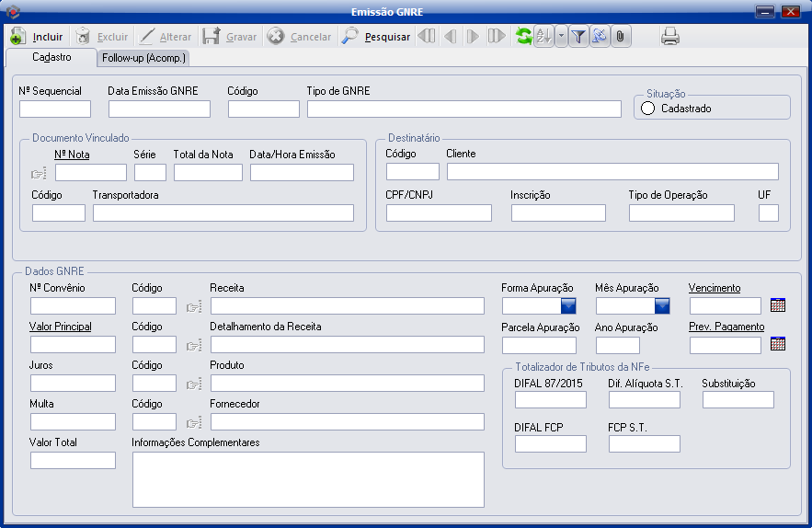The height and width of the screenshot is (528, 812).
Task: Expand the Mês Apuração dropdown
Action: coord(662,306)
